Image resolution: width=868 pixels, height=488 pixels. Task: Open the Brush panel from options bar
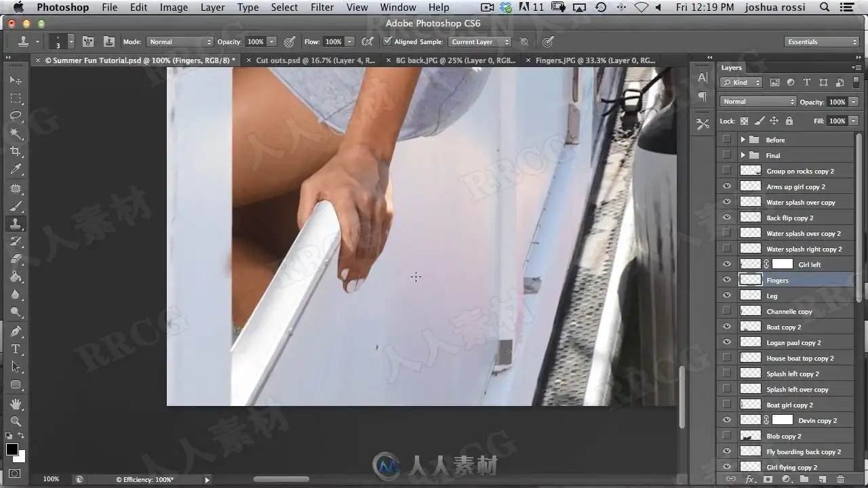(87, 41)
